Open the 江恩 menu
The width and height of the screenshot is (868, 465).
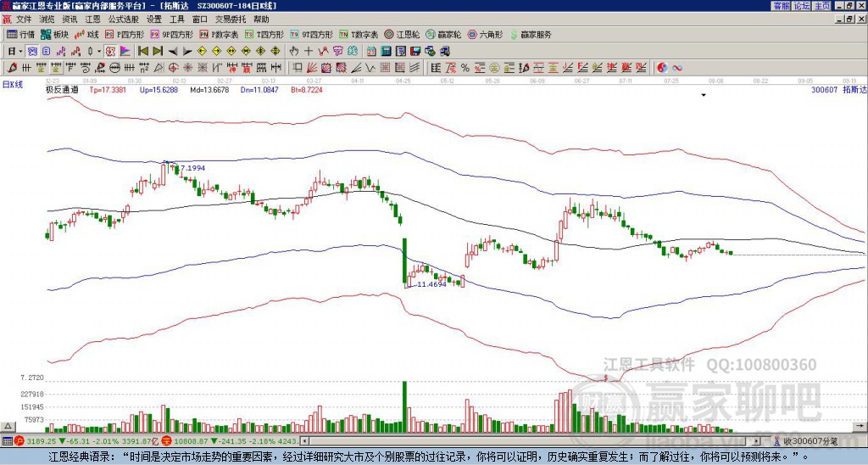tap(92, 20)
